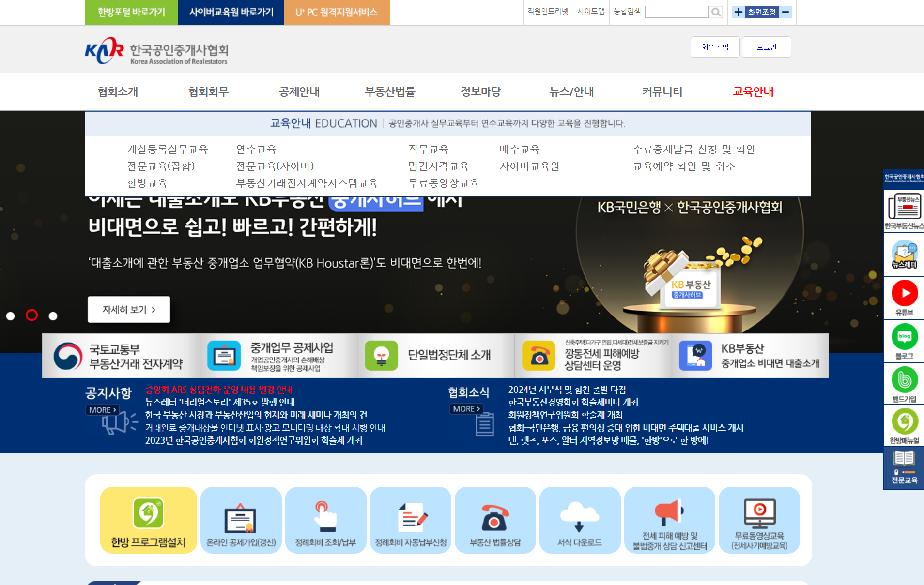This screenshot has height=585, width=924.
Task: Select the first carousel slide dot
Action: point(10,316)
